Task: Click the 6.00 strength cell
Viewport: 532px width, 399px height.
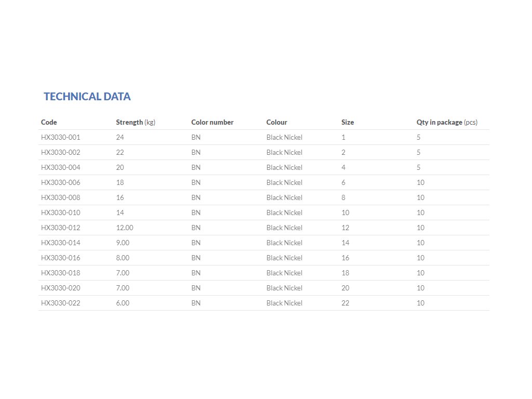Action: [123, 303]
